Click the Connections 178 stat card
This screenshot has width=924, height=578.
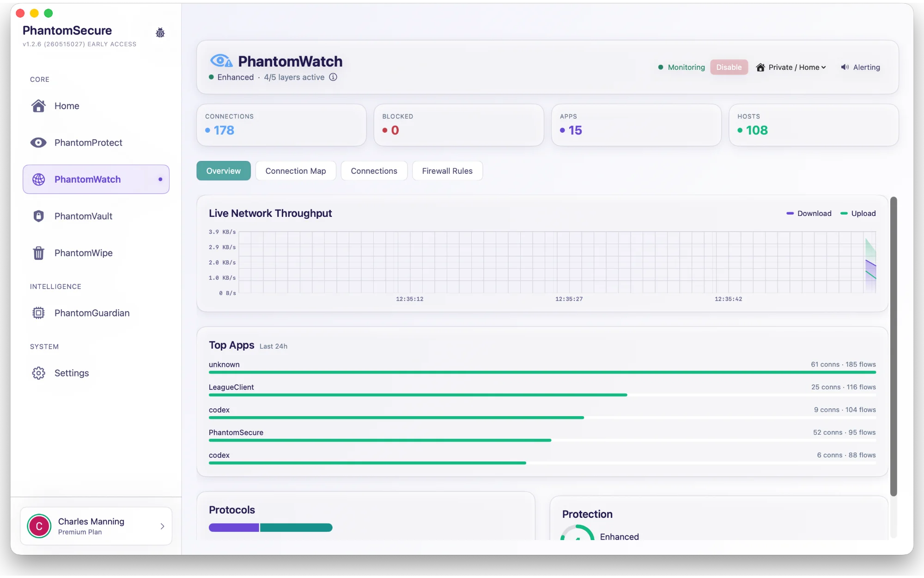[281, 125]
